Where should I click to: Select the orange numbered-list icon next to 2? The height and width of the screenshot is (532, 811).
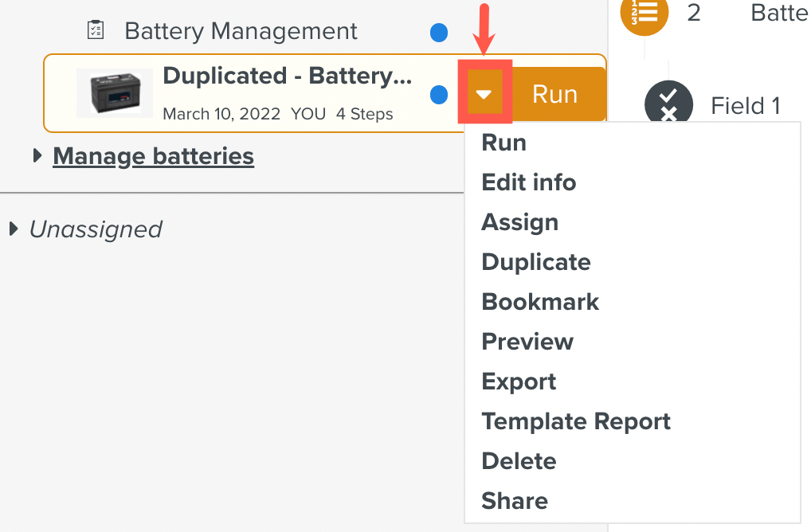[644, 16]
